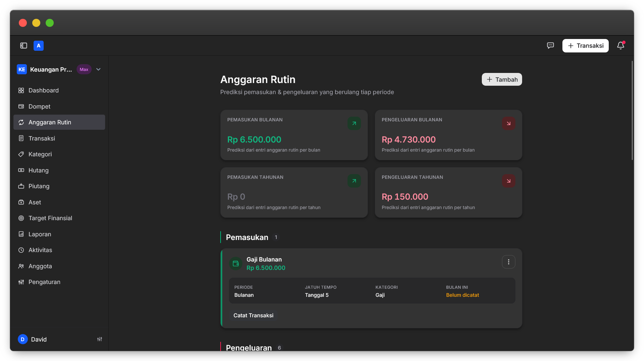Click the blue A app logo

click(39, 46)
